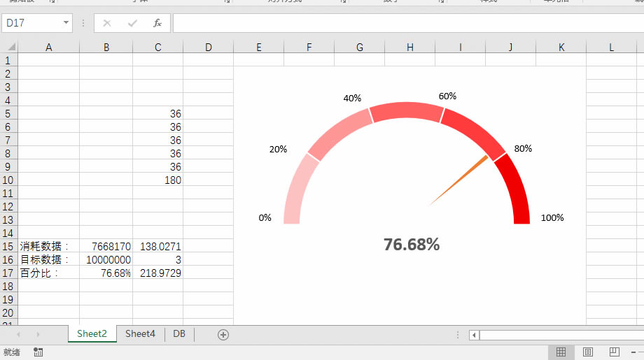Select column A header
644x360 pixels.
(49, 47)
